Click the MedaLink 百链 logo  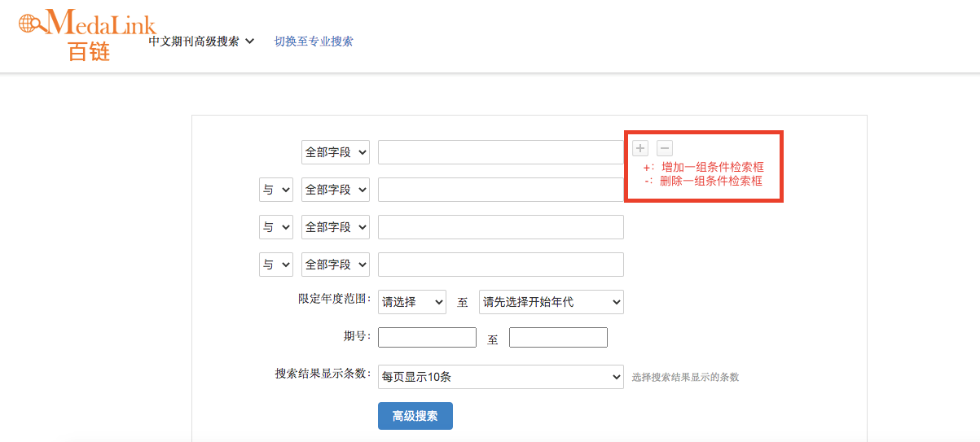point(86,35)
